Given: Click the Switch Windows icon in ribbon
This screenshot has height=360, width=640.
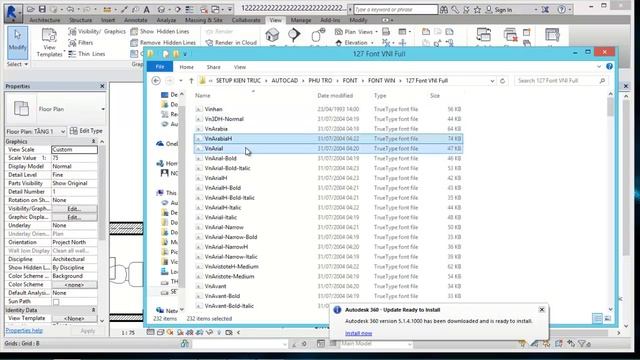Looking at the screenshot, I should click(x=483, y=35).
